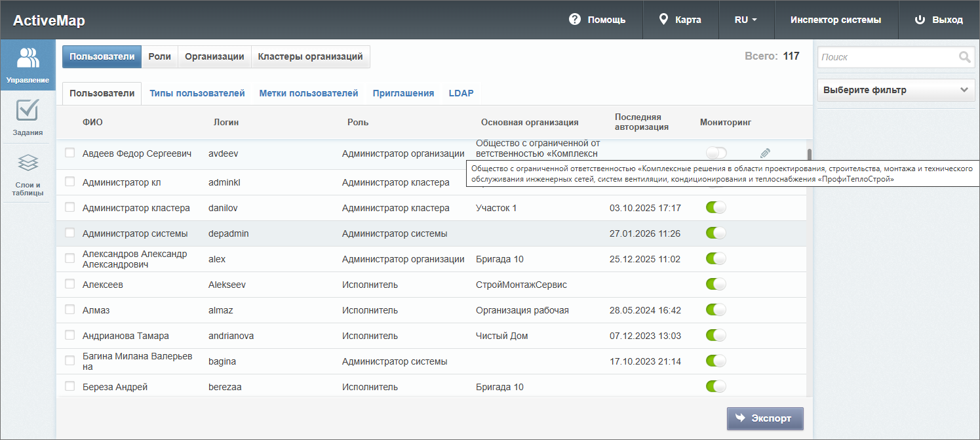The image size is (980, 440).
Task: Open Слои и таблицы sidebar icon
Action: pos(28,173)
